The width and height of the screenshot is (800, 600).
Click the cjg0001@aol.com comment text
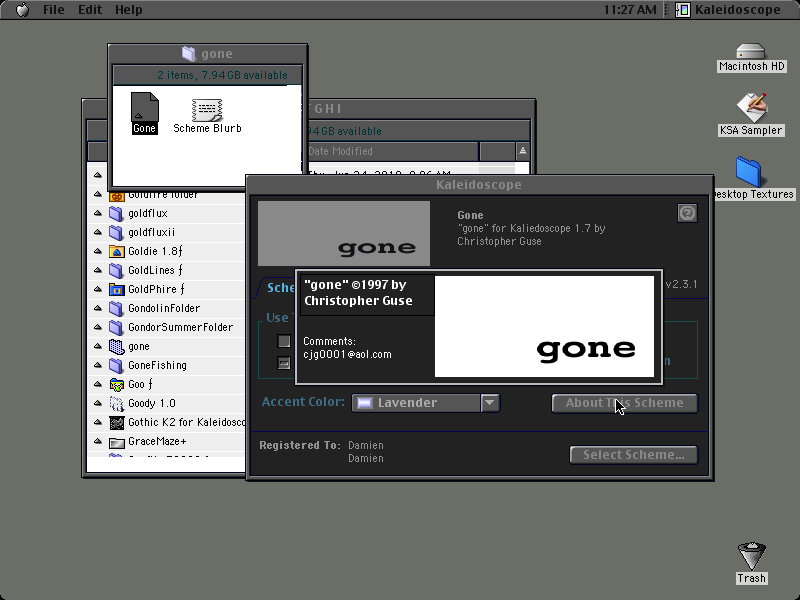347,355
